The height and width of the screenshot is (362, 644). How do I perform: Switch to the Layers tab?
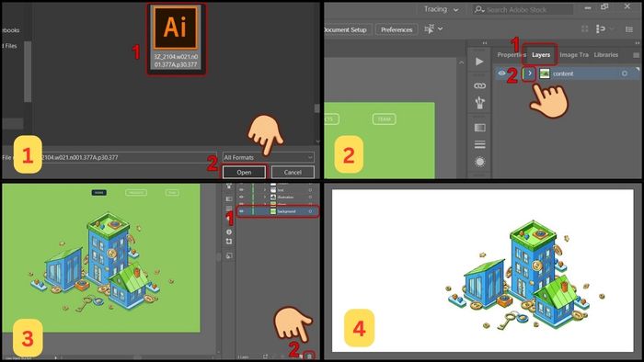[x=541, y=54]
